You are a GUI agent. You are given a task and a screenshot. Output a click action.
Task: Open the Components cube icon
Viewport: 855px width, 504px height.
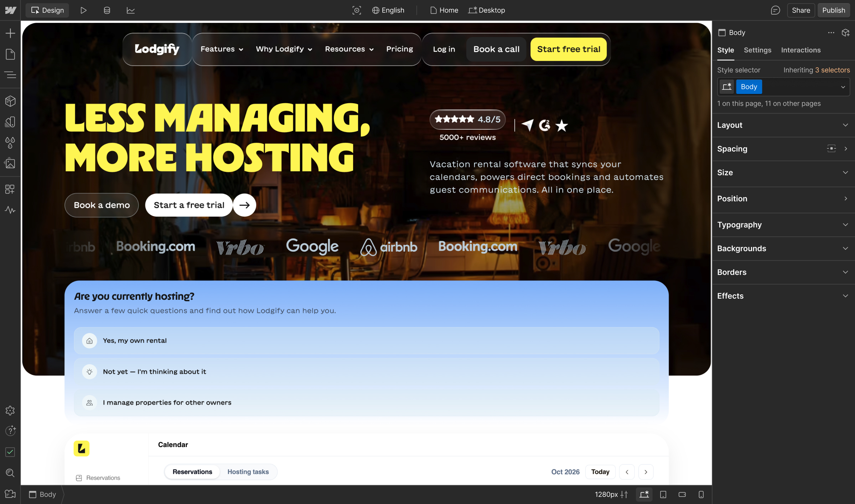point(10,101)
